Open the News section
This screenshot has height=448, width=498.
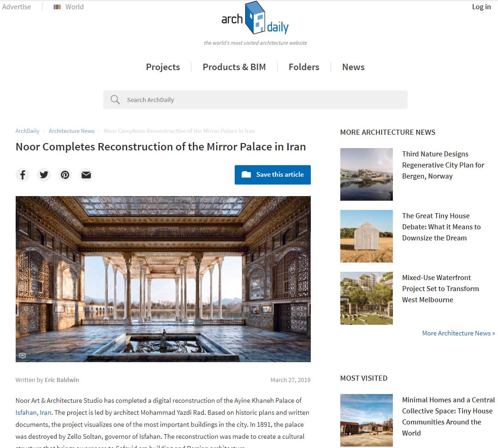click(353, 67)
